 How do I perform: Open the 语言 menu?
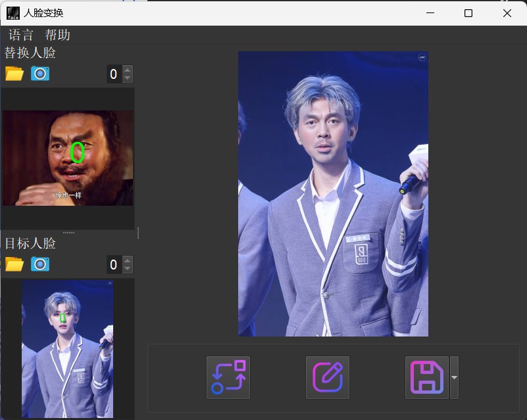(21, 35)
